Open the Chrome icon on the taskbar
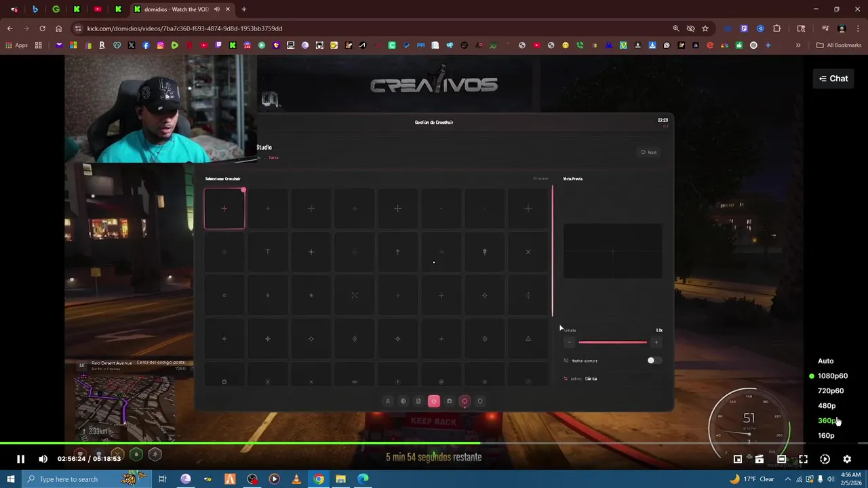 coord(319,479)
